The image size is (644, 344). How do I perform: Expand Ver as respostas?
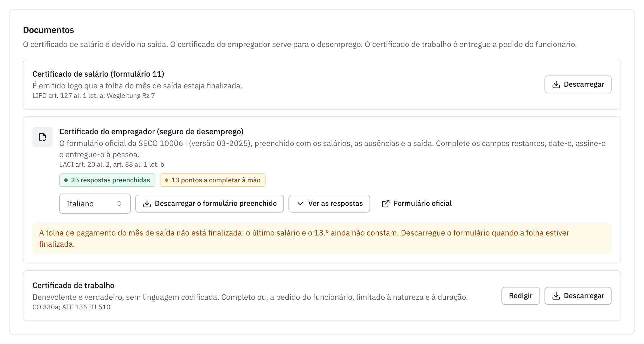click(x=329, y=204)
